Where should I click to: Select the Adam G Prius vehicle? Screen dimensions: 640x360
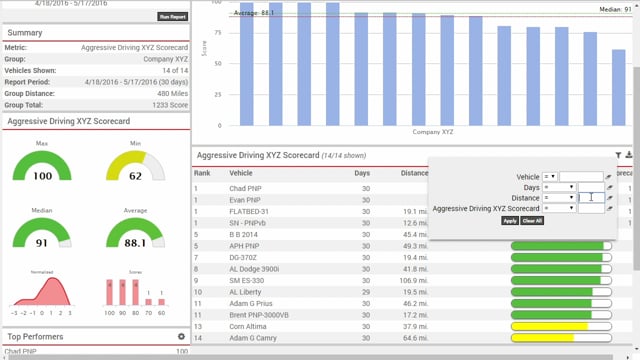click(251, 303)
